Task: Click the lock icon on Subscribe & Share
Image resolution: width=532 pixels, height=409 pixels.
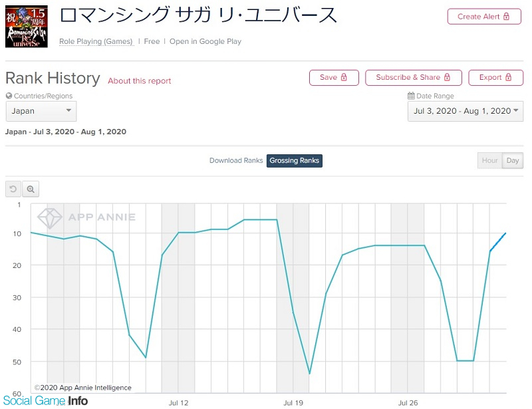Action: click(447, 77)
